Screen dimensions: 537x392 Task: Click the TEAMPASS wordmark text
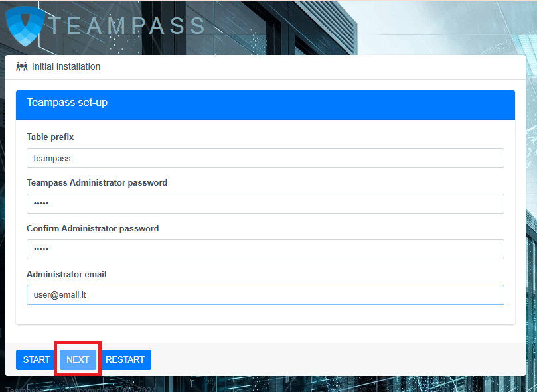click(x=127, y=26)
